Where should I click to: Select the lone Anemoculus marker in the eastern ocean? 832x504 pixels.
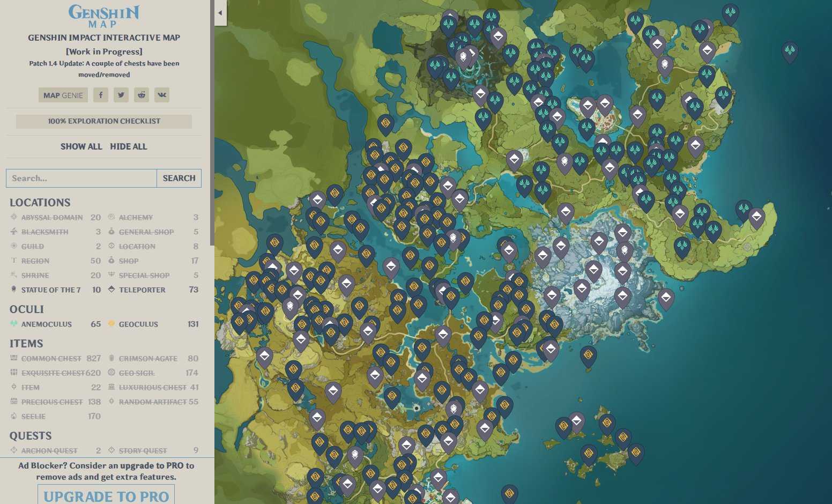coord(790,51)
